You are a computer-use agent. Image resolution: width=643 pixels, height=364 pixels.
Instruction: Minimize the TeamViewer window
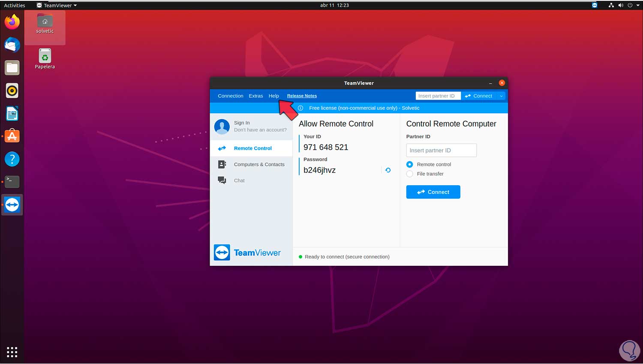(x=490, y=83)
